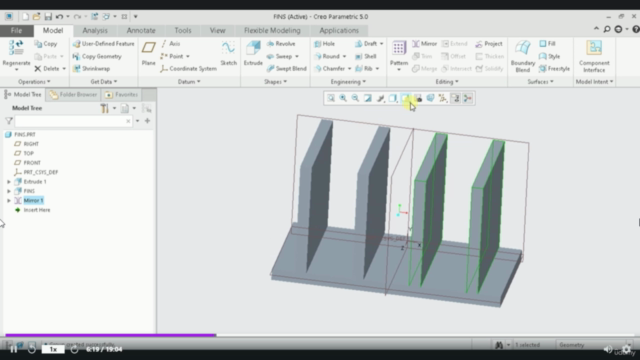Open file from quick access toolbar
This screenshot has height=360, width=640.
coord(36,17)
